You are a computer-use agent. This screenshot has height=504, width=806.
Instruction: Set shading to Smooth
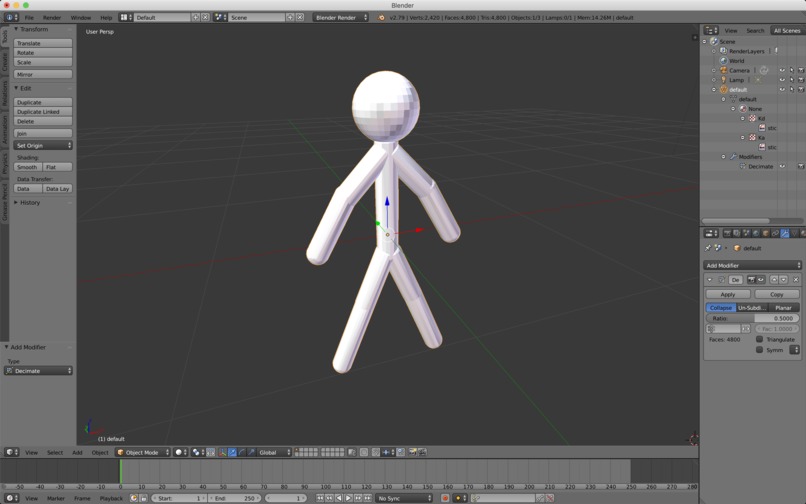[28, 167]
